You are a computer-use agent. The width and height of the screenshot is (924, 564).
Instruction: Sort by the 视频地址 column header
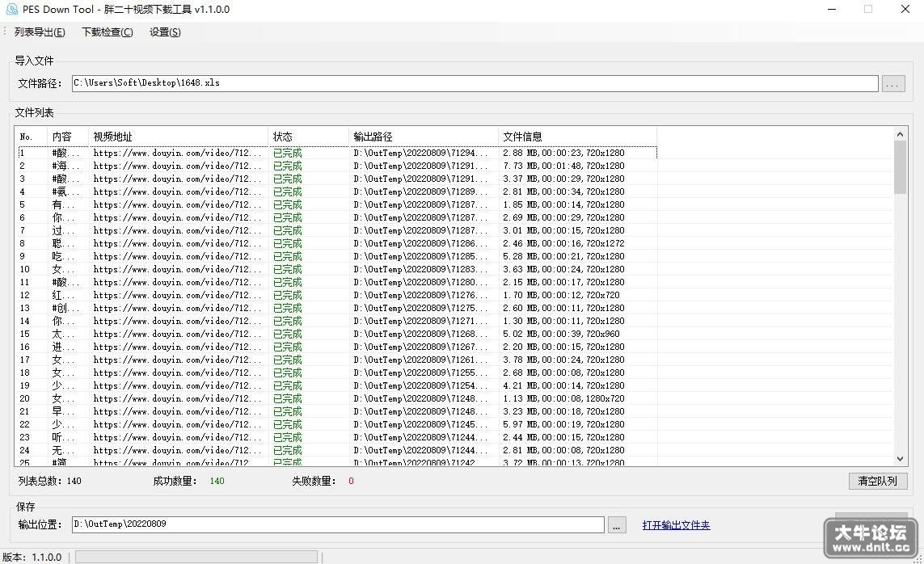click(x=178, y=137)
